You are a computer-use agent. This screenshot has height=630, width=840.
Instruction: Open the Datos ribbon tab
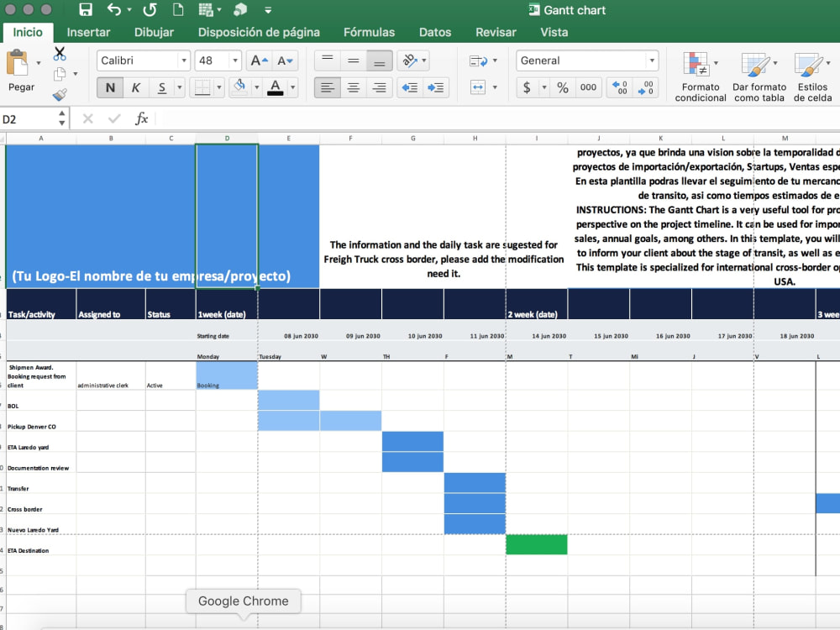coord(435,32)
